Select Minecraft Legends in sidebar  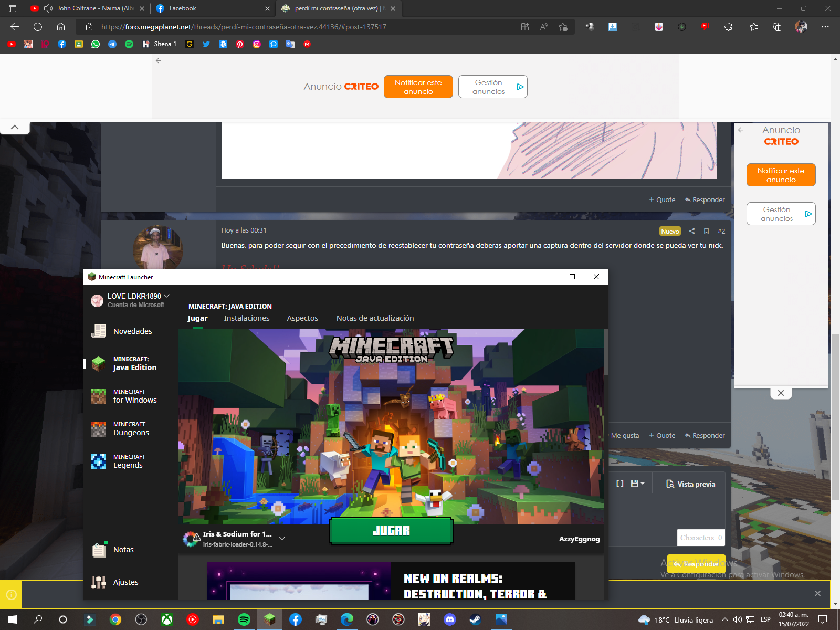point(129,461)
